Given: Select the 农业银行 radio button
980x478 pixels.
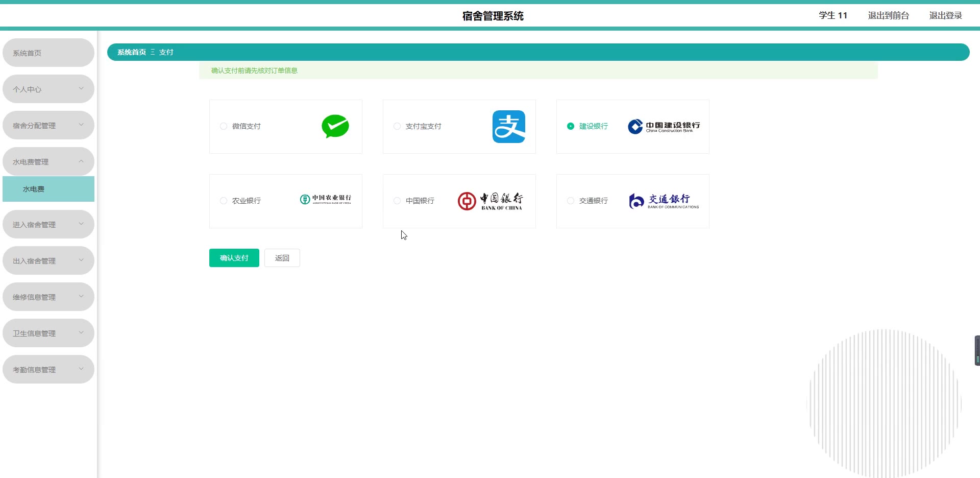Looking at the screenshot, I should pos(224,201).
